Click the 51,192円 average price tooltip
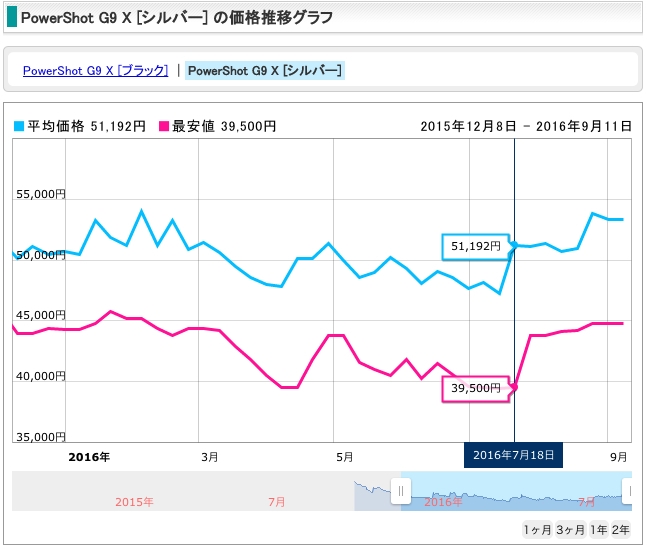This screenshot has width=647, height=549. [x=476, y=247]
